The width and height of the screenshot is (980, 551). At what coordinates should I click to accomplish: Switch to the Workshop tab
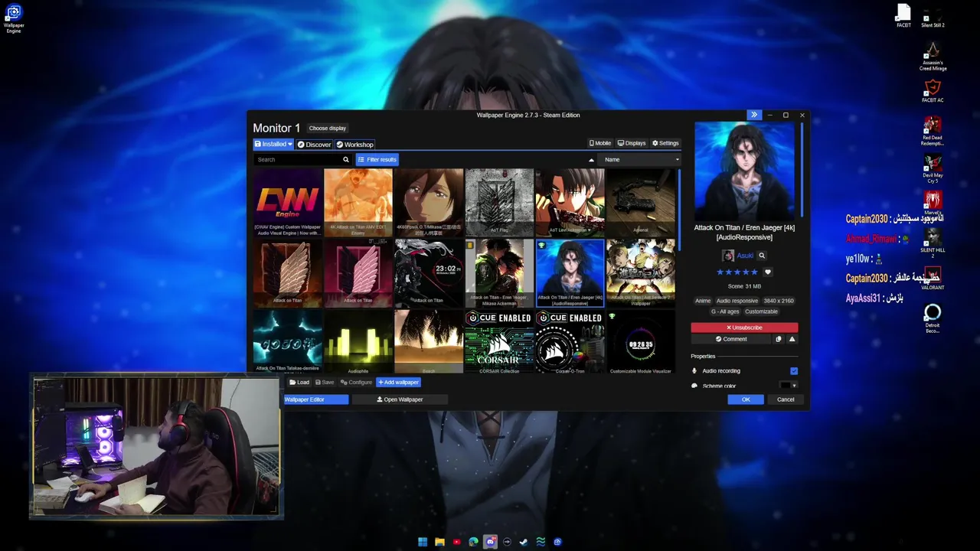click(x=355, y=144)
